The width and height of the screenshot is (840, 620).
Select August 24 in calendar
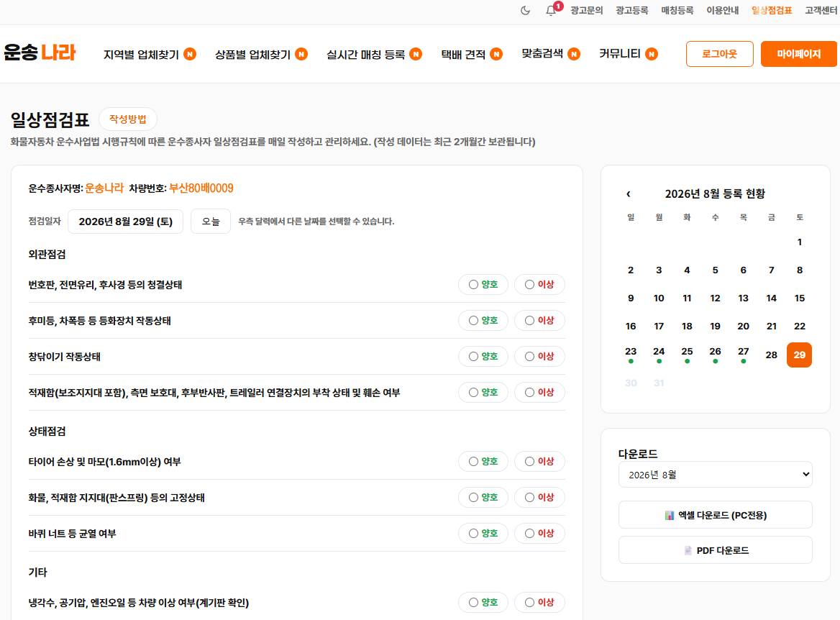point(659,354)
